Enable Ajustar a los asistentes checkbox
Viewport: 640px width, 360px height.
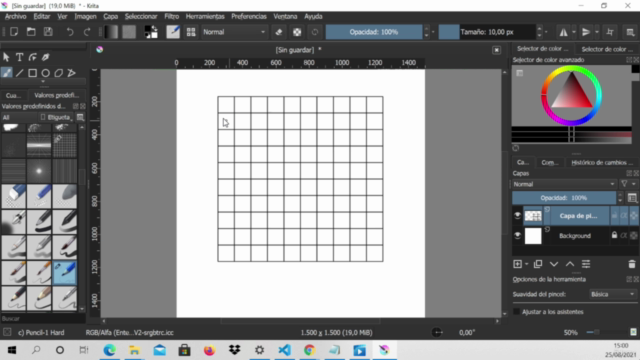[x=517, y=312]
